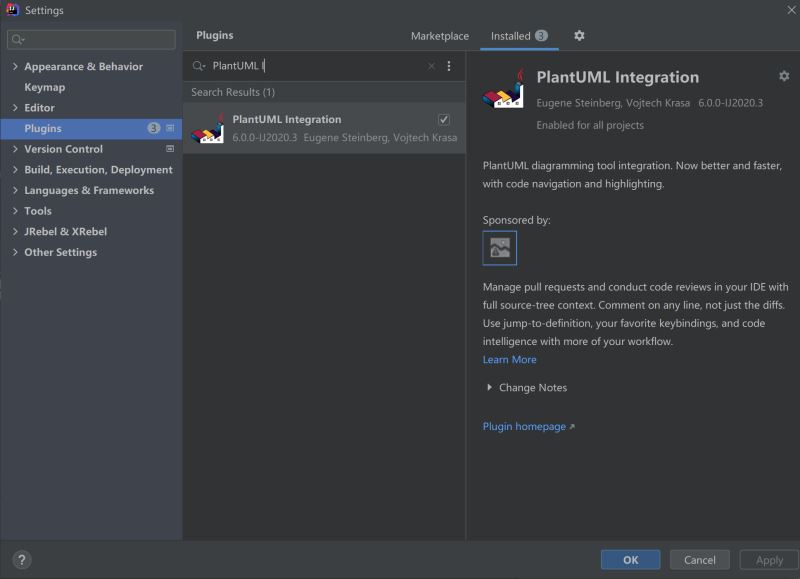The width and height of the screenshot is (800, 579).
Task: Close the Settings dialog window
Action: pos(791,10)
